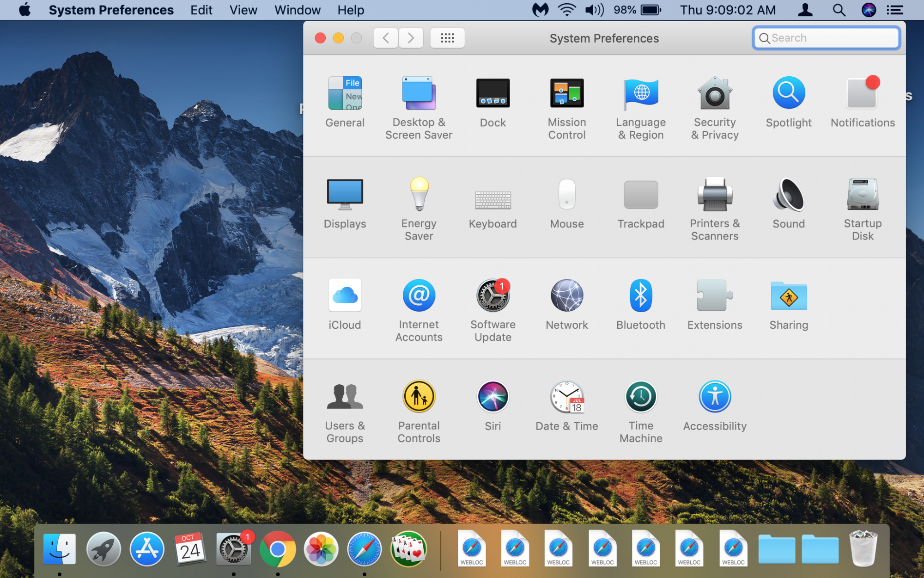
Task: Click the forward navigation arrow
Action: (411, 38)
